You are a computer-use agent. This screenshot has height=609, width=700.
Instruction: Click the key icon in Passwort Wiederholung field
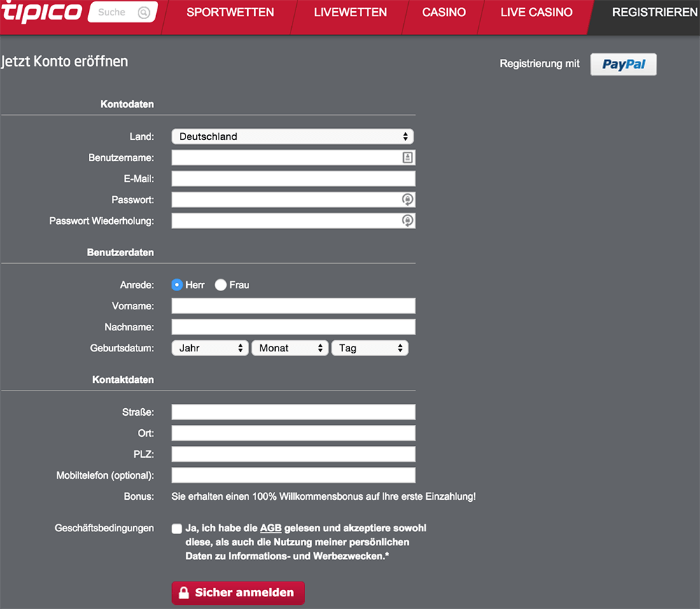pyautogui.click(x=407, y=220)
